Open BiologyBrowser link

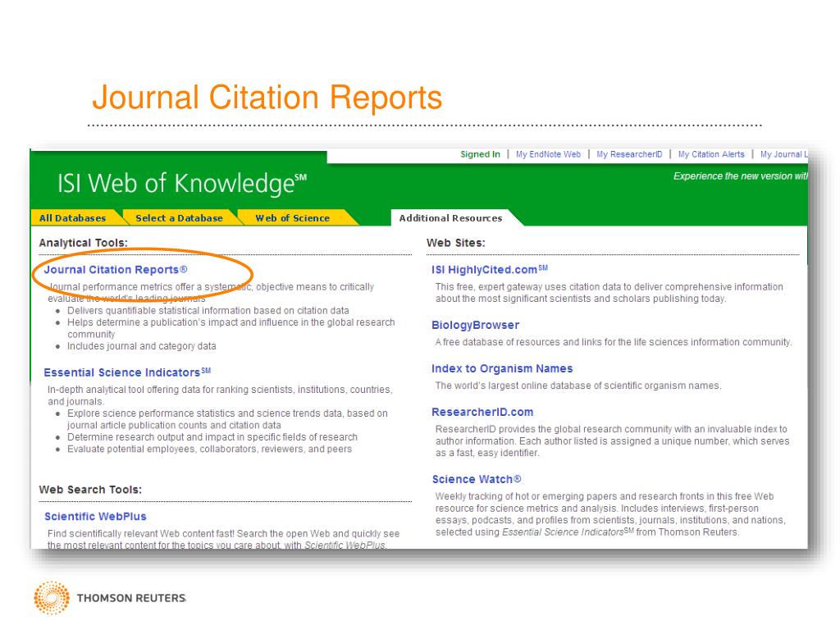click(475, 325)
